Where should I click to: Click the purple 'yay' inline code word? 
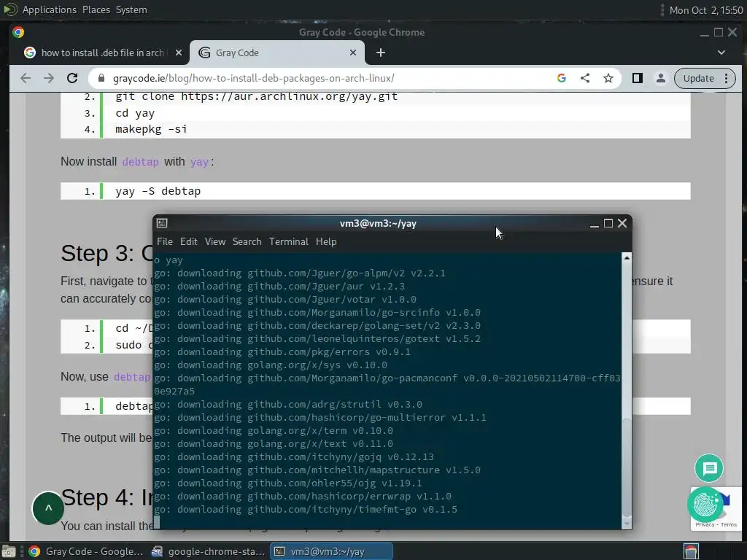click(199, 162)
